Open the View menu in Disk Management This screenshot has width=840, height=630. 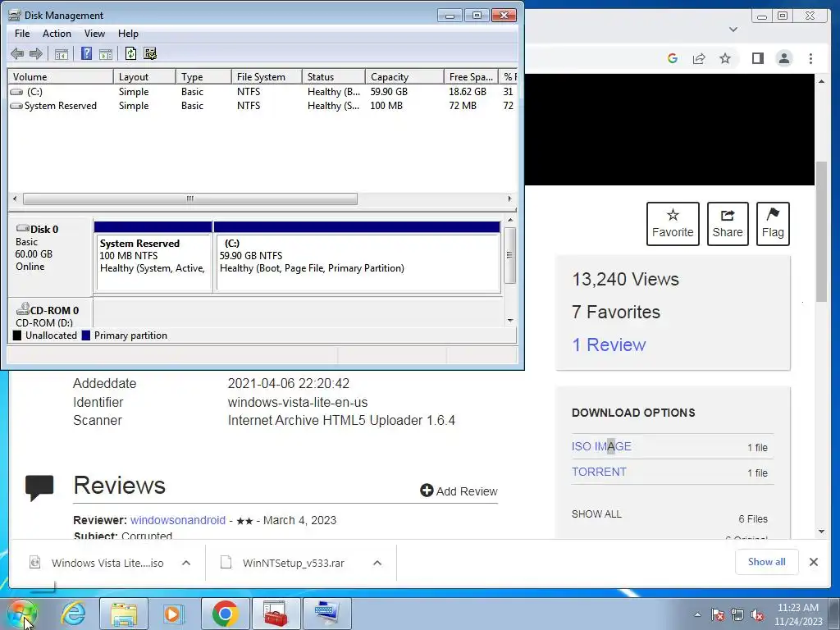tap(94, 33)
